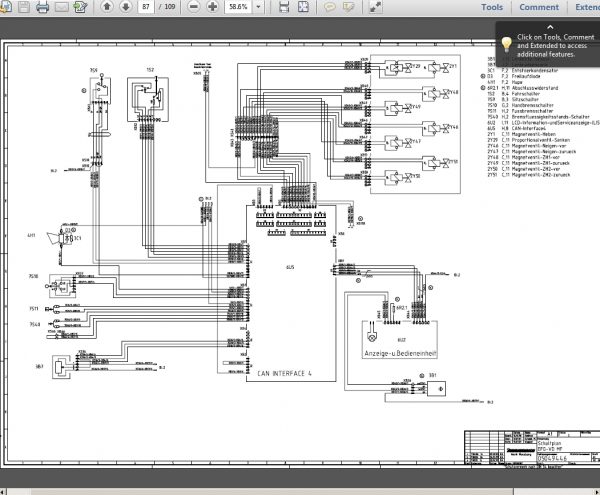Click the 'Anzeige-u.Bedieneinheit' label
This screenshot has height=495, width=600.
point(400,353)
